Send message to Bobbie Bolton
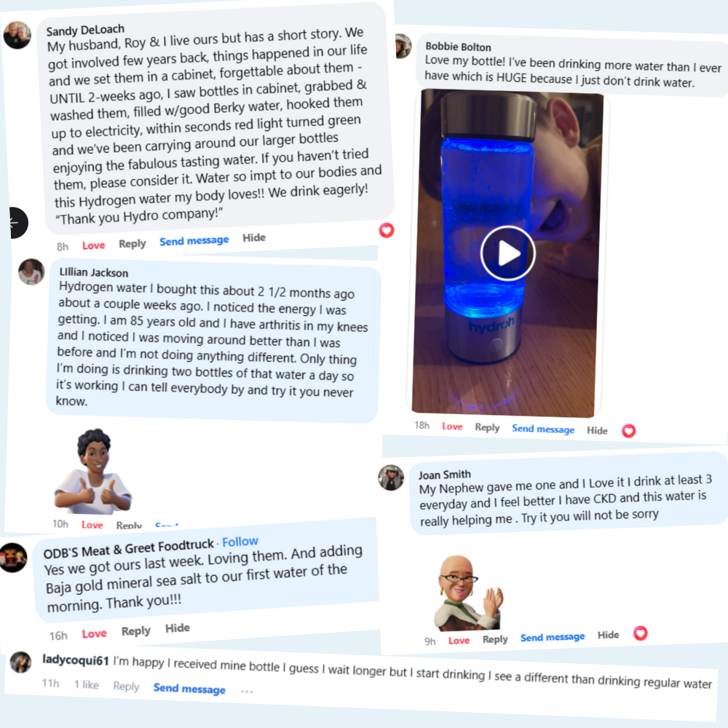 [x=543, y=429]
